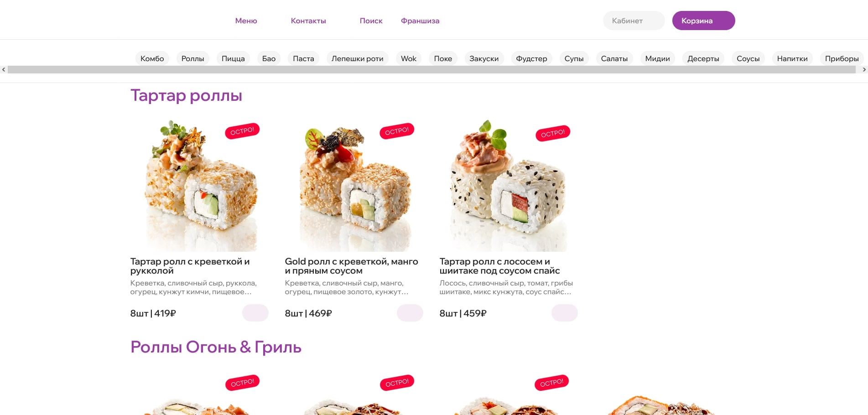
Task: Open Тартар ролл с креветкой image
Action: point(199,185)
